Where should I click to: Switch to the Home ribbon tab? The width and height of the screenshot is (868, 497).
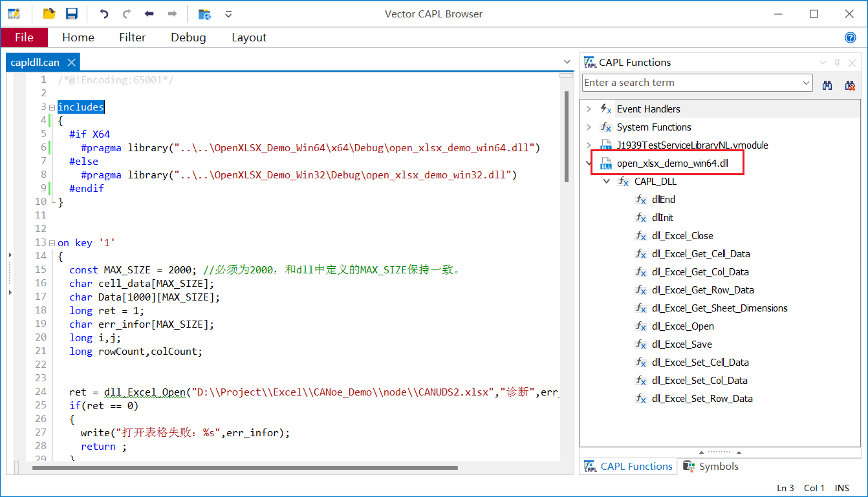pyautogui.click(x=78, y=37)
